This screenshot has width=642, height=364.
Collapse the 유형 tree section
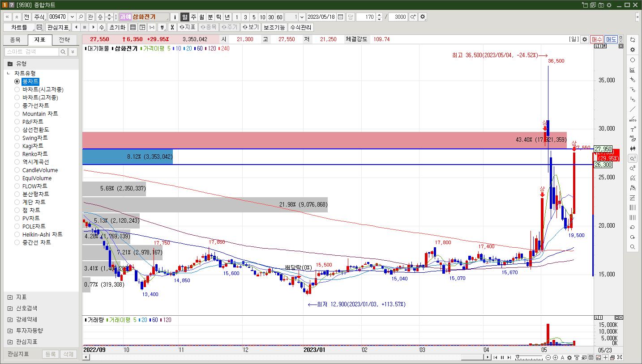point(10,63)
